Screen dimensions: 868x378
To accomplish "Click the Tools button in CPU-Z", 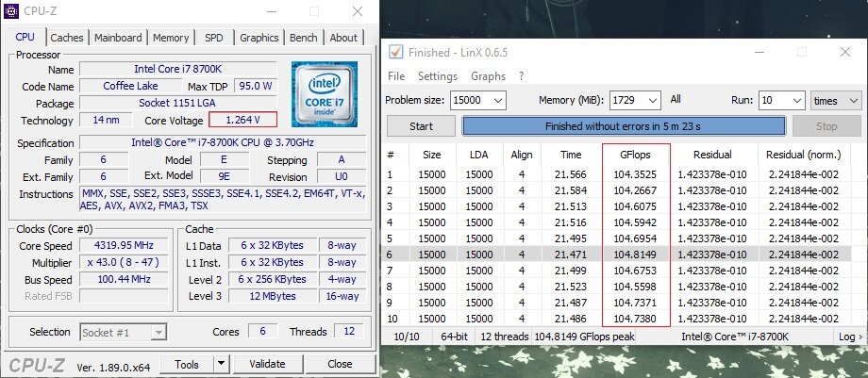I will tap(187, 364).
